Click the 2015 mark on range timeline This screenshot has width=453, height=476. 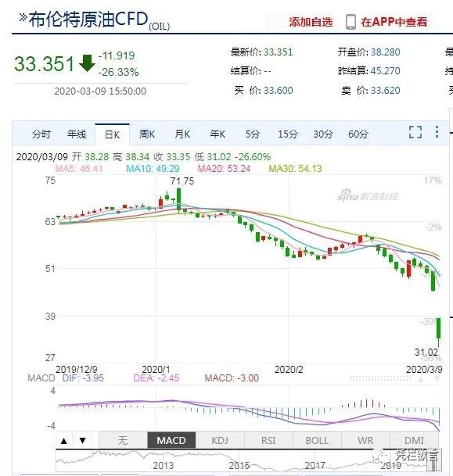click(x=239, y=465)
